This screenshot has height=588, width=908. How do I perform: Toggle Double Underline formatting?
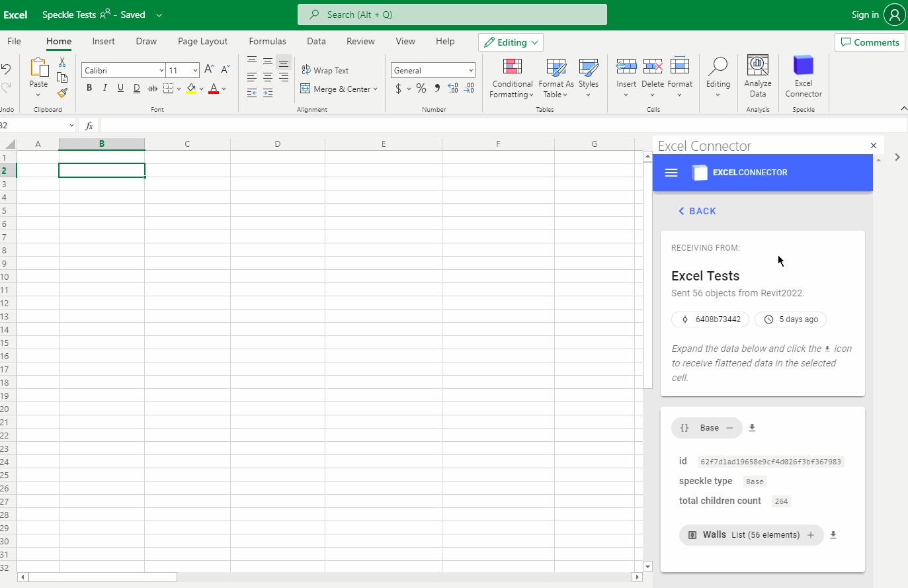tap(136, 88)
